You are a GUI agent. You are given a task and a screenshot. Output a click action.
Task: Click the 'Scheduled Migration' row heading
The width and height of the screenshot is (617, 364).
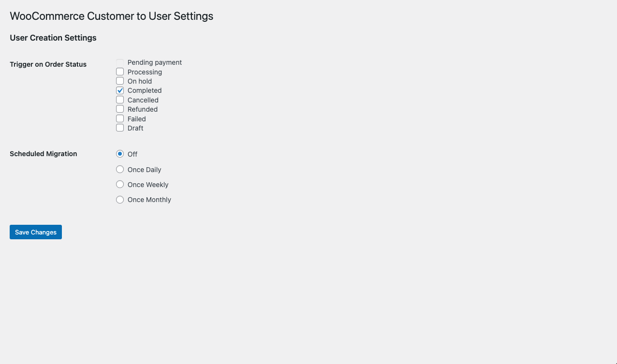(44, 154)
